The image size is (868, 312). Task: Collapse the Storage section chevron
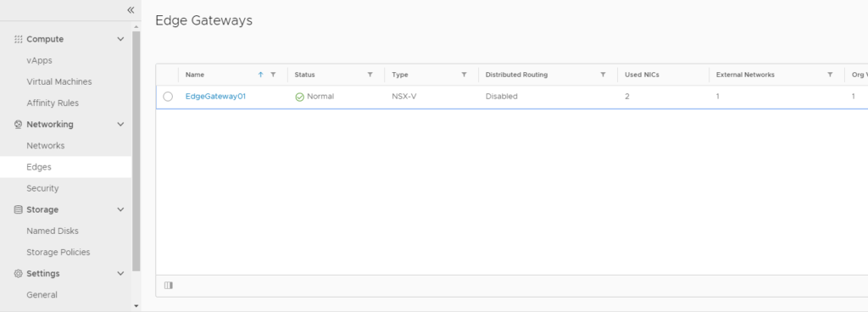pos(120,209)
